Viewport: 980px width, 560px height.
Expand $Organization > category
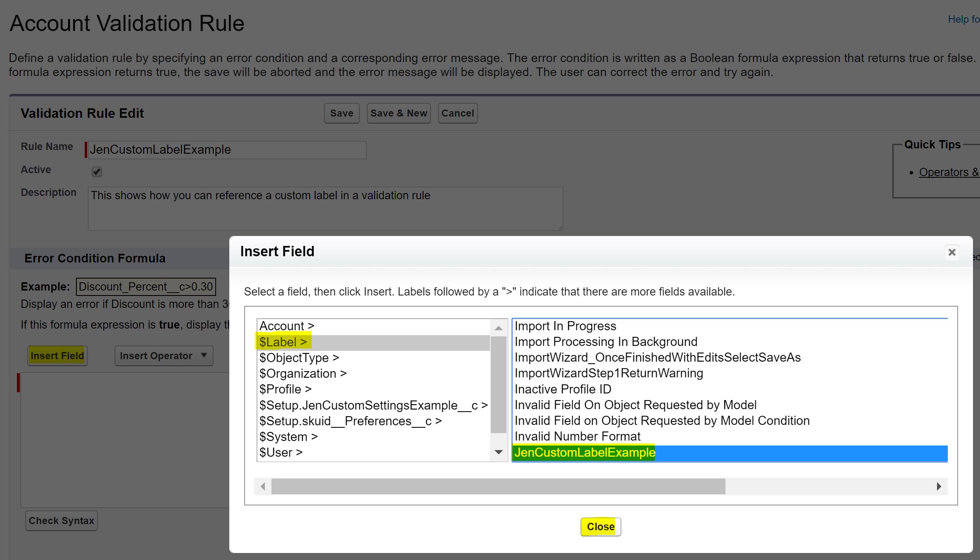[373, 374]
